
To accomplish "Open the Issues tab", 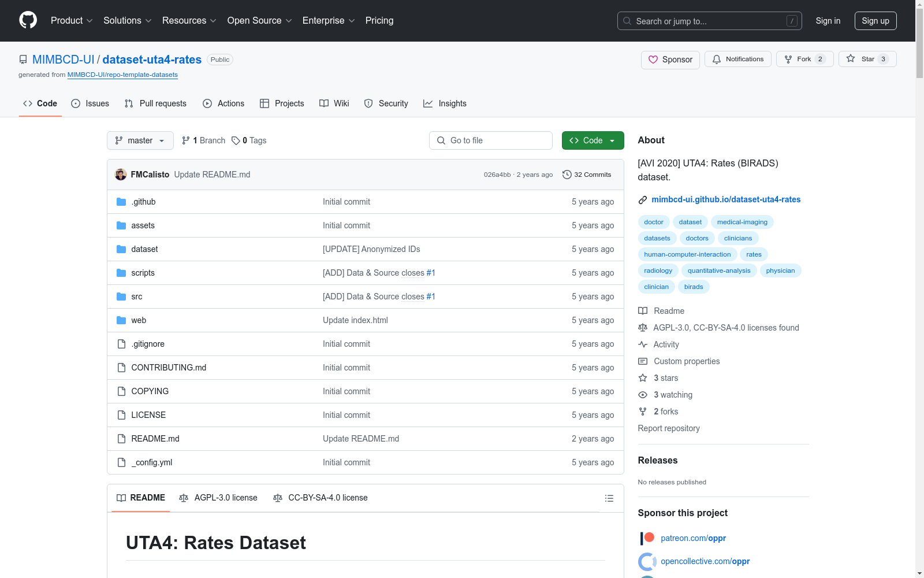I will click(x=90, y=103).
